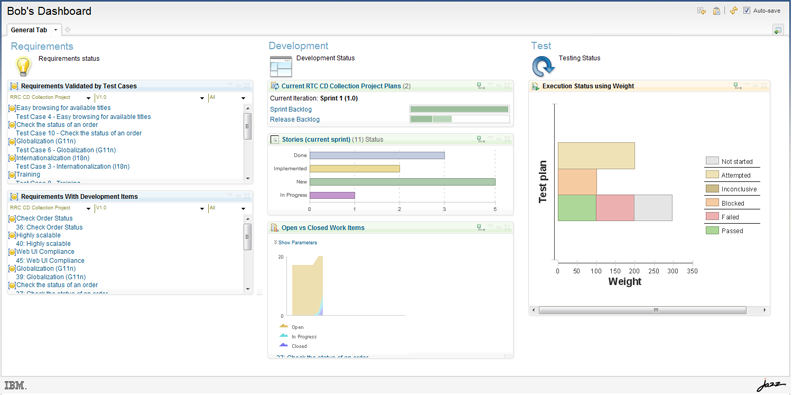Viewport: 792px width, 395px height.
Task: Open Test Case 3 - Internationalization (I18n) link
Action: pos(73,166)
